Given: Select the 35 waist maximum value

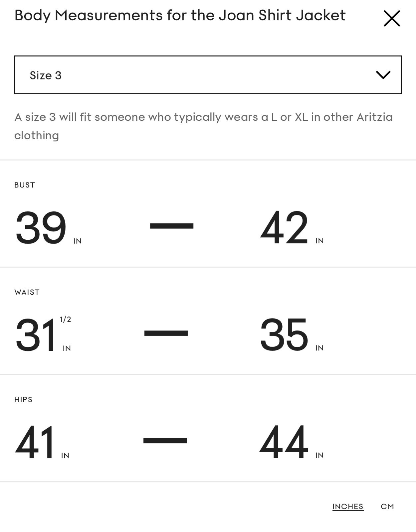Looking at the screenshot, I should (x=284, y=335).
